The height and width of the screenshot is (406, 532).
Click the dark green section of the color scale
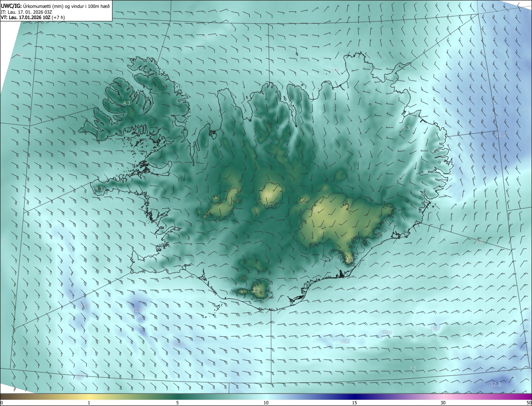[177, 396]
